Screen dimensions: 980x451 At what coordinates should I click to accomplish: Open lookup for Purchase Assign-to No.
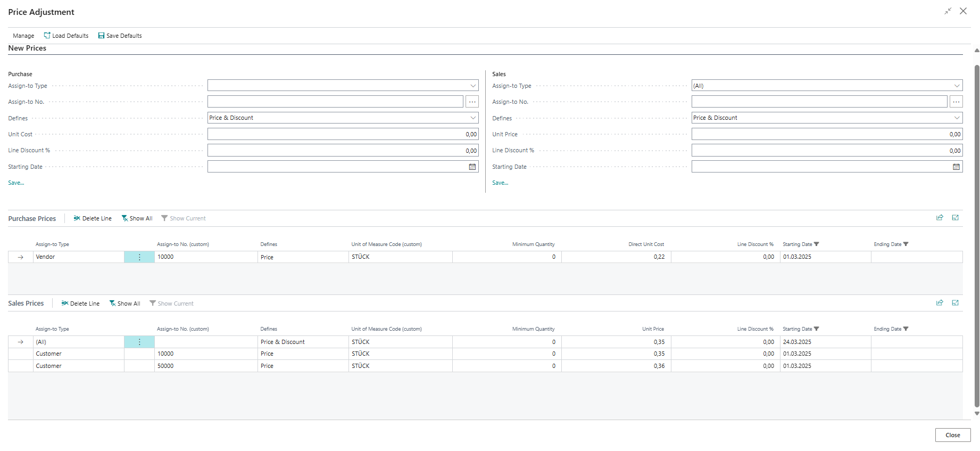click(472, 102)
